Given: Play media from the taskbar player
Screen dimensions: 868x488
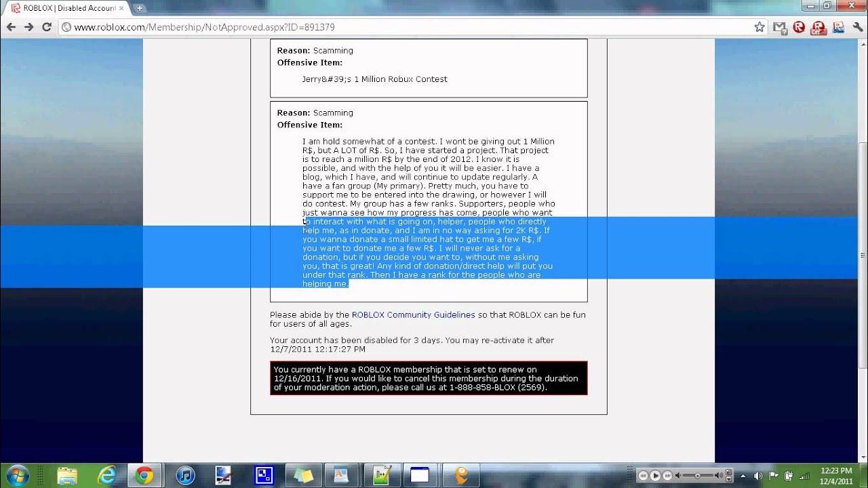Looking at the screenshot, I should [655, 476].
